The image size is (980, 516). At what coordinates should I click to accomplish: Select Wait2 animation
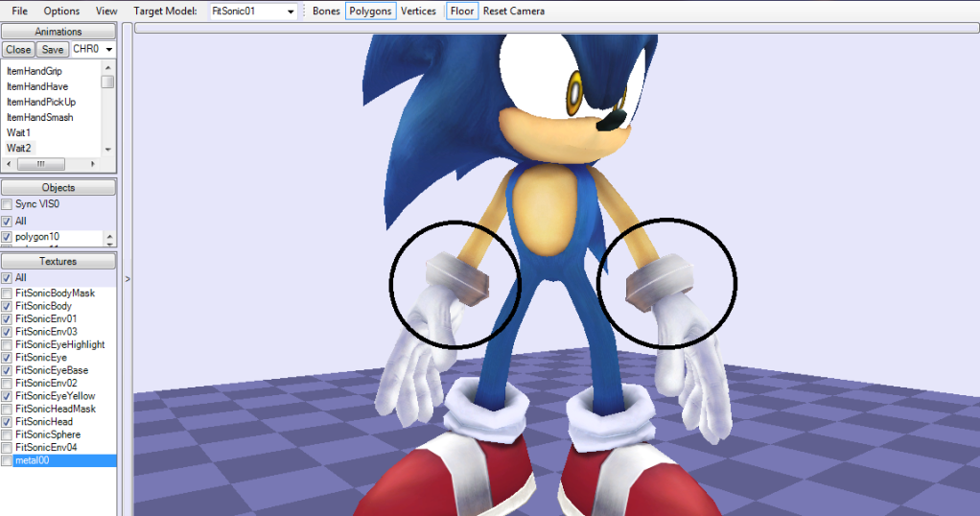click(x=19, y=149)
